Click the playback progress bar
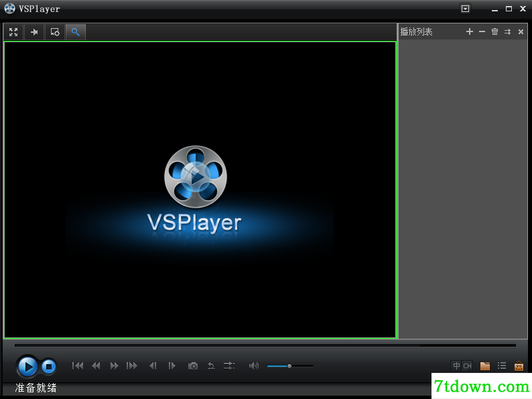Viewport: 532px width, 399px height. (265, 345)
